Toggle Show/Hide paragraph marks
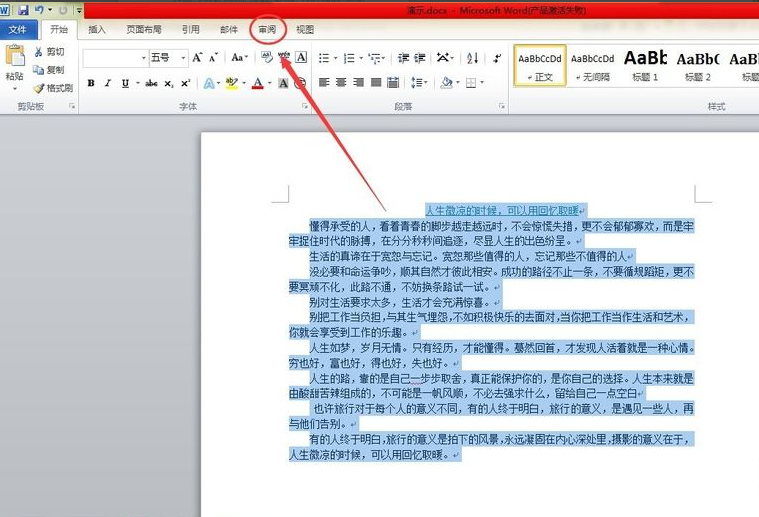Viewport: 759px width, 517px height. [x=497, y=58]
